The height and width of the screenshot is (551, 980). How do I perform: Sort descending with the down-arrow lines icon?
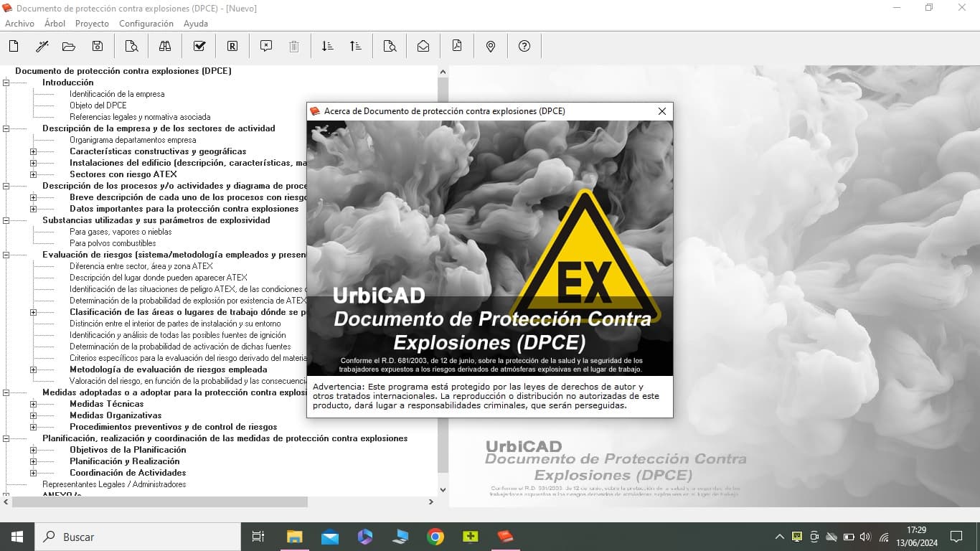click(x=328, y=46)
